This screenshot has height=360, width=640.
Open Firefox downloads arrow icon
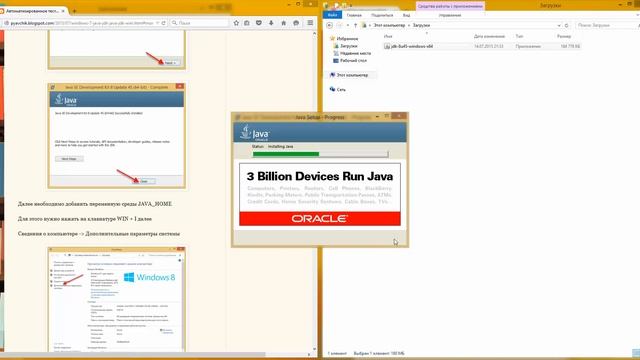point(271,23)
